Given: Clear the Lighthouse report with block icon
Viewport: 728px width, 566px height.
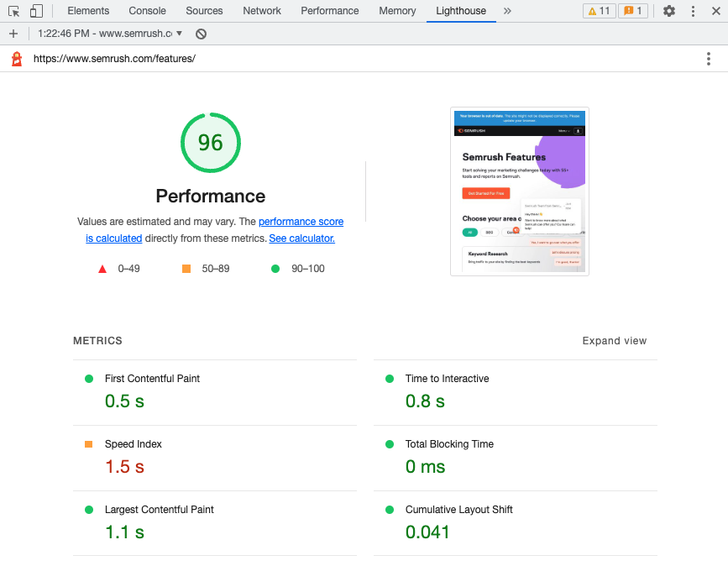Looking at the screenshot, I should coord(199,34).
